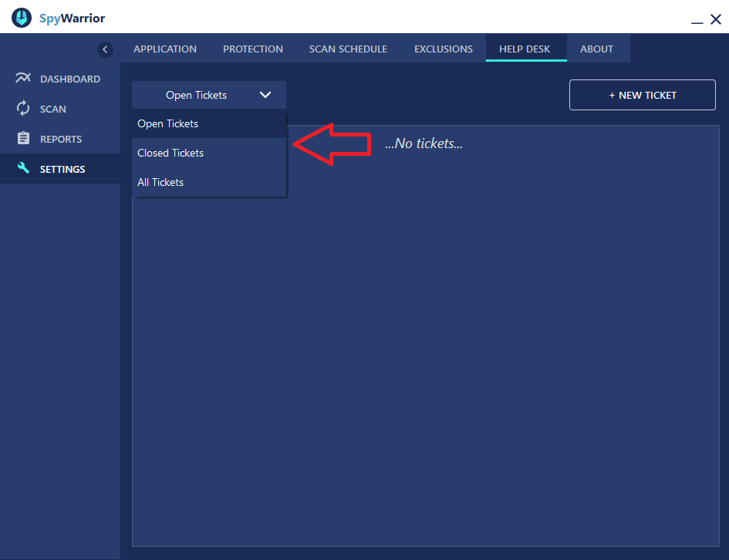Open the Reports section

[60, 139]
